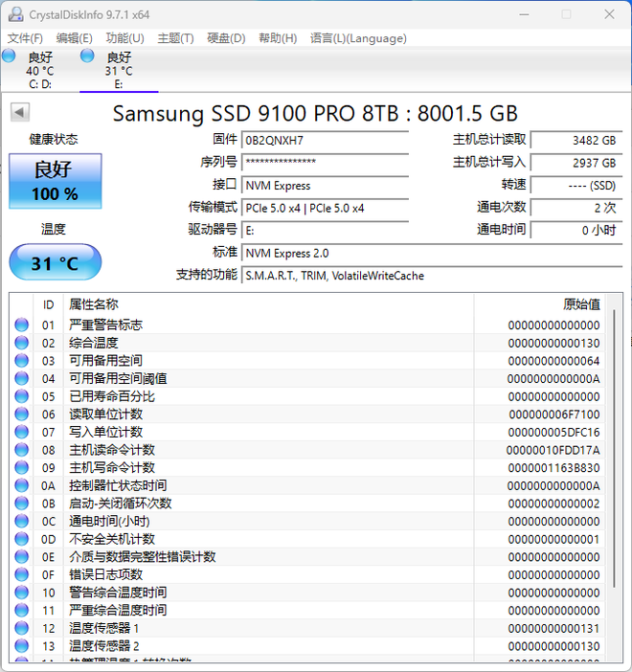Click the previous disk arrow button
The image size is (632, 672).
click(19, 112)
